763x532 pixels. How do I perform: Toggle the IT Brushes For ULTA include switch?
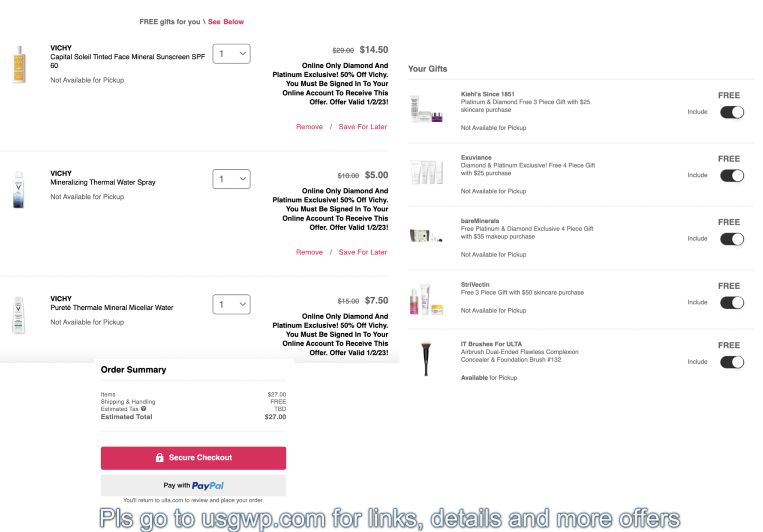[x=732, y=362]
